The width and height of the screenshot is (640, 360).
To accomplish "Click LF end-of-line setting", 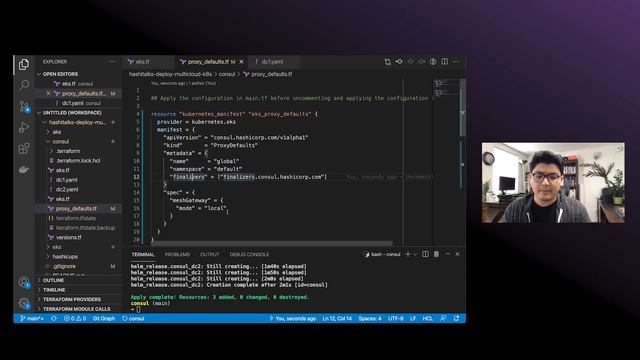I will pyautogui.click(x=413, y=318).
